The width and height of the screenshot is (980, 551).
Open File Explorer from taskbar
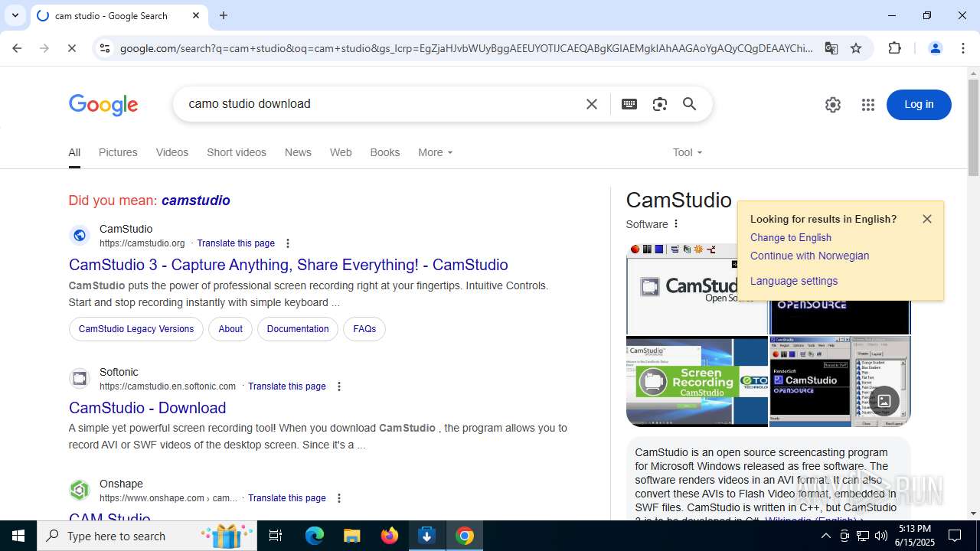tap(352, 536)
